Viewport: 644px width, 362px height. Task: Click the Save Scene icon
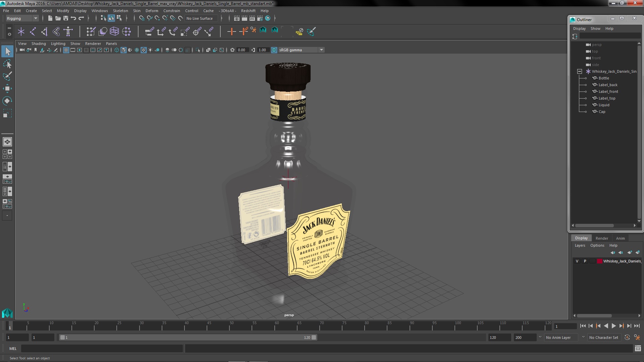point(66,18)
